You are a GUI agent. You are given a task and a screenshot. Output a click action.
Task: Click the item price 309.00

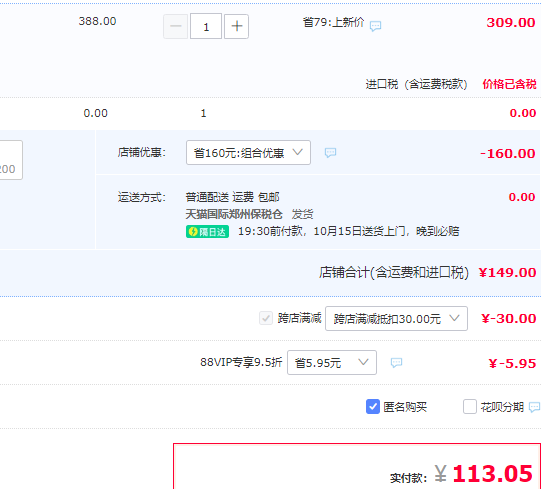pos(511,23)
